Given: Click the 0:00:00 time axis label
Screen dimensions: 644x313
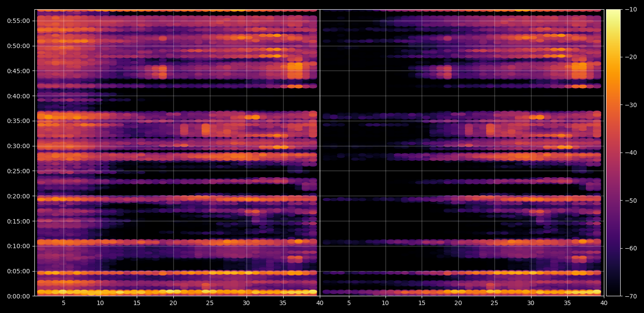Looking at the screenshot, I should tap(19, 296).
